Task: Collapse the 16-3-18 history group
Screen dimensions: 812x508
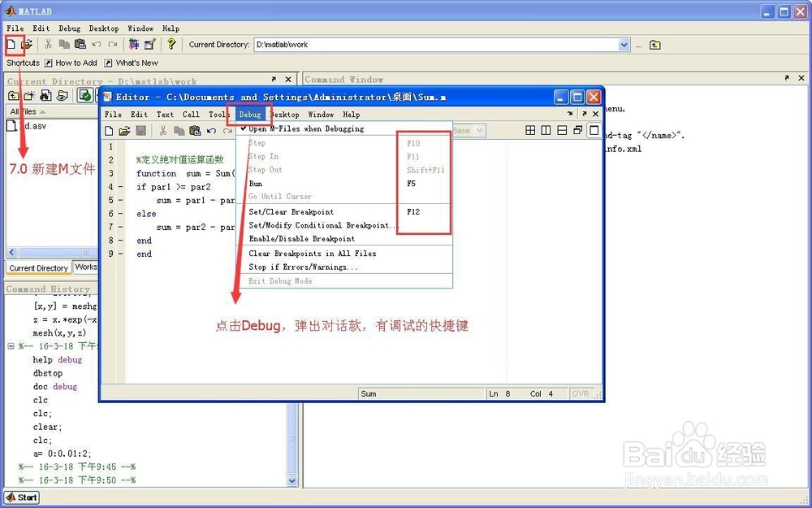Action: pos(11,345)
